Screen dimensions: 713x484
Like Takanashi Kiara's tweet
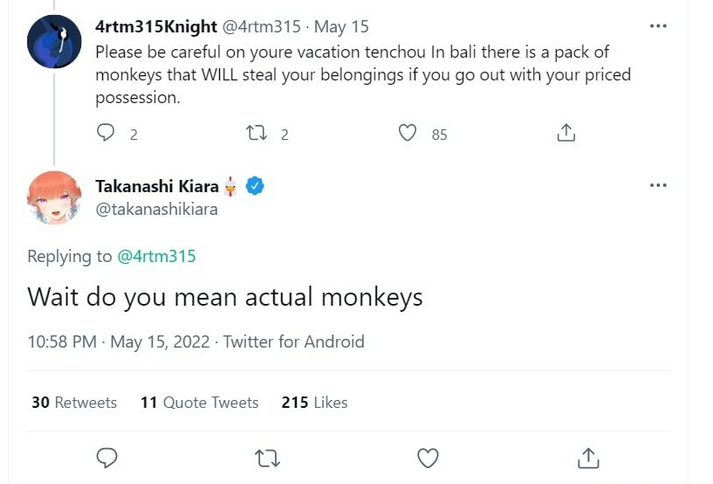[x=428, y=458]
